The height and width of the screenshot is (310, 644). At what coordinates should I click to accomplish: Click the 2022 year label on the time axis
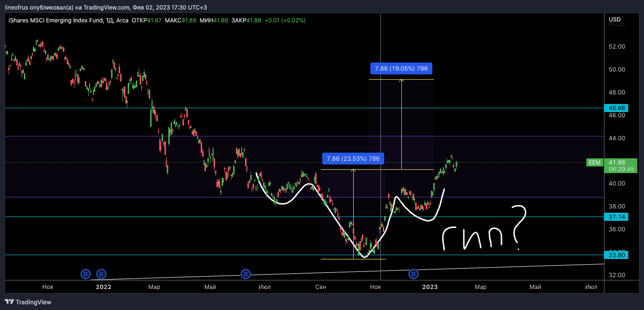[x=103, y=287]
